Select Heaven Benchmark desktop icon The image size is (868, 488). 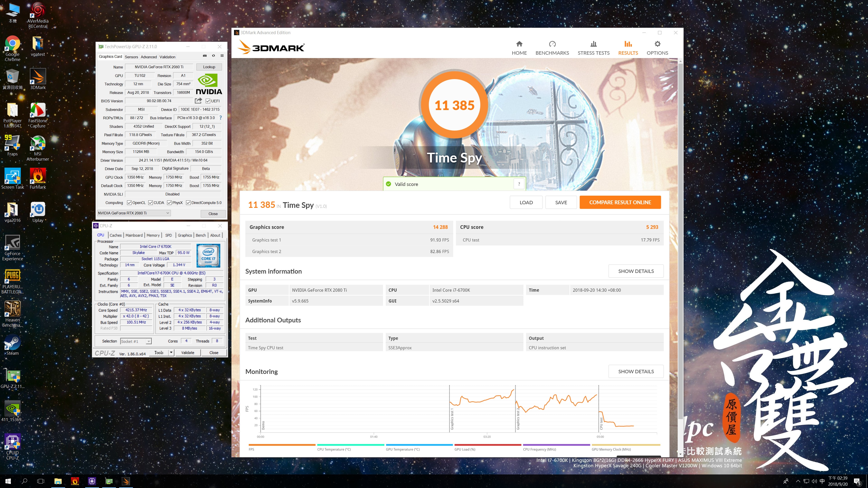click(x=12, y=314)
